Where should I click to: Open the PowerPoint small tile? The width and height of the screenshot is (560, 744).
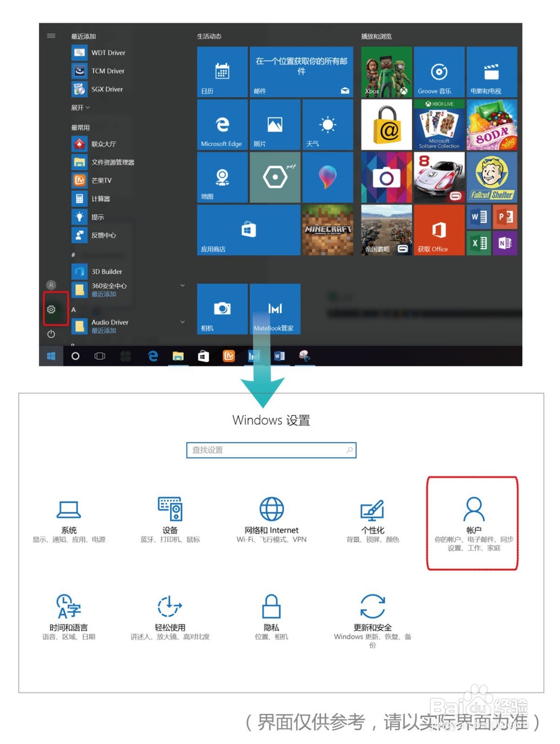click(x=505, y=217)
